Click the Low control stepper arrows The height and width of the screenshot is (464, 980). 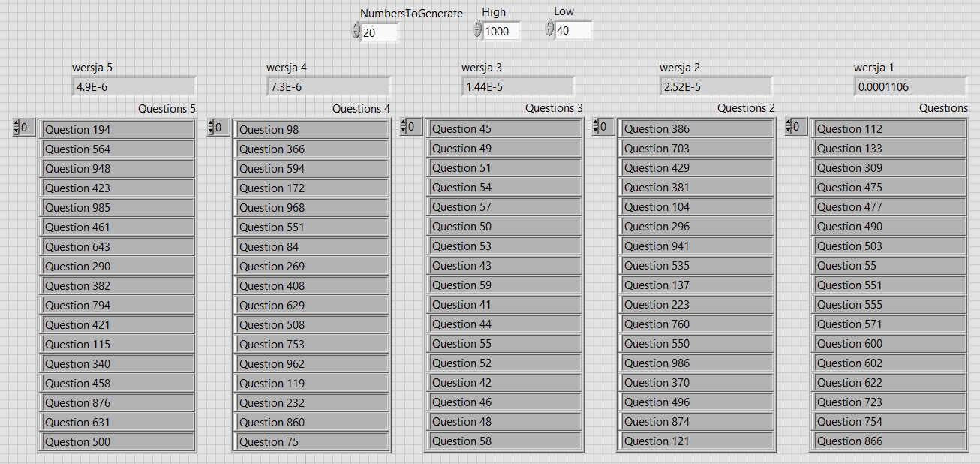(x=549, y=29)
